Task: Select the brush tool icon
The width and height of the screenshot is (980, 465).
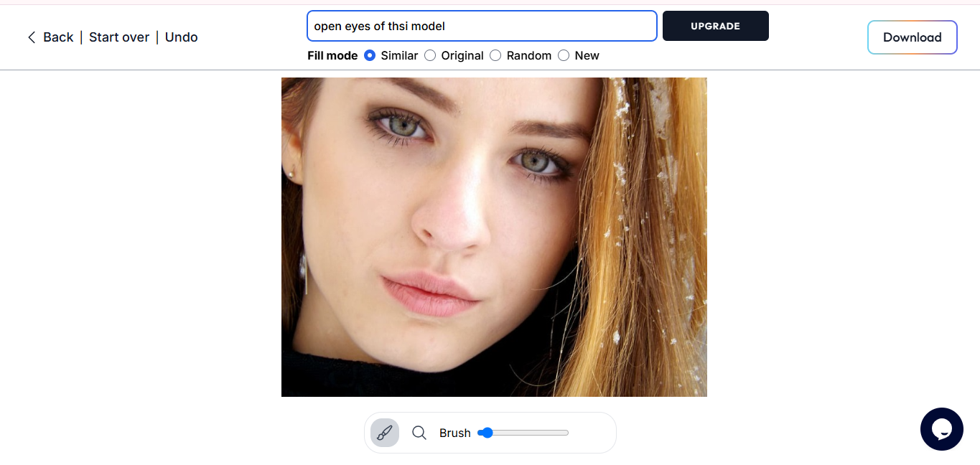Action: [385, 433]
